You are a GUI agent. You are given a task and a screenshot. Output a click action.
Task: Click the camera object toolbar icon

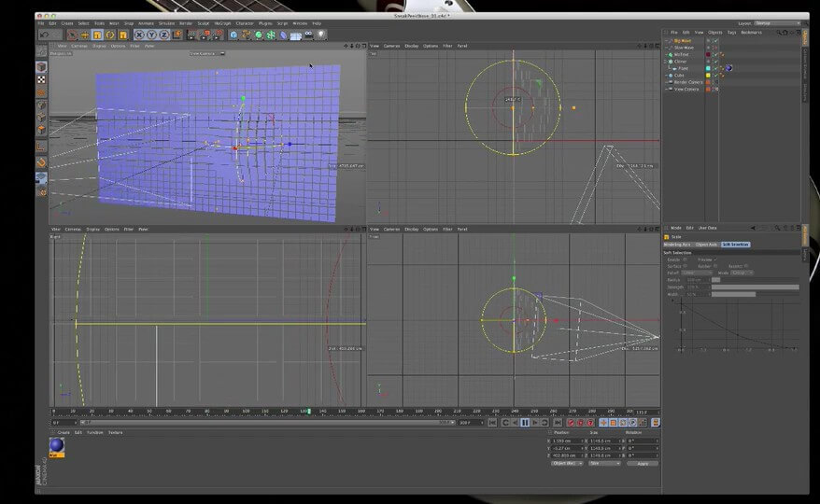307,35
